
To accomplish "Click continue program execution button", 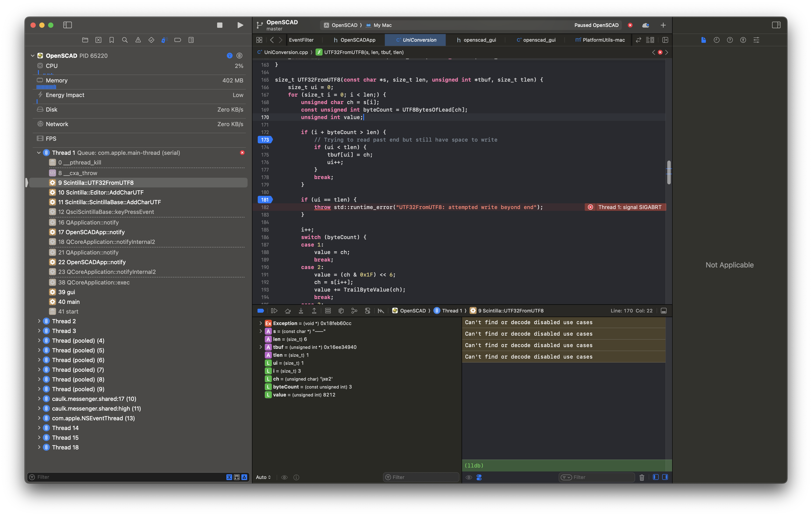I will tap(274, 311).
